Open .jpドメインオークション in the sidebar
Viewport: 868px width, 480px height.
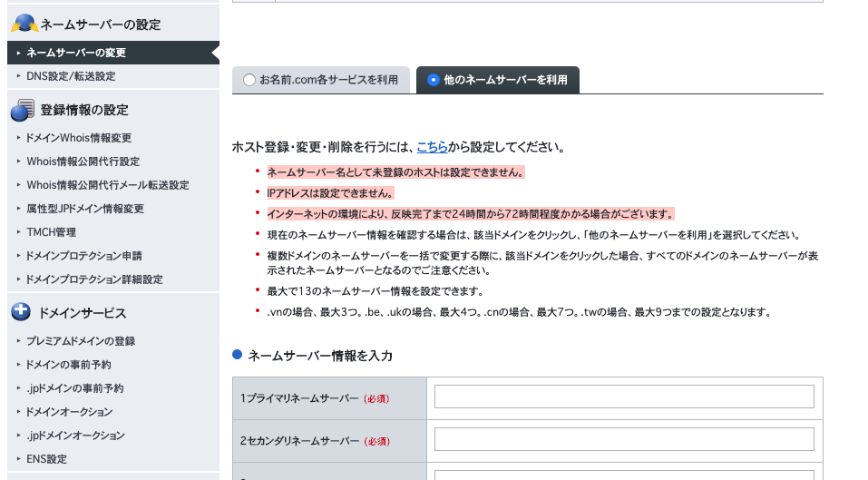(76, 436)
